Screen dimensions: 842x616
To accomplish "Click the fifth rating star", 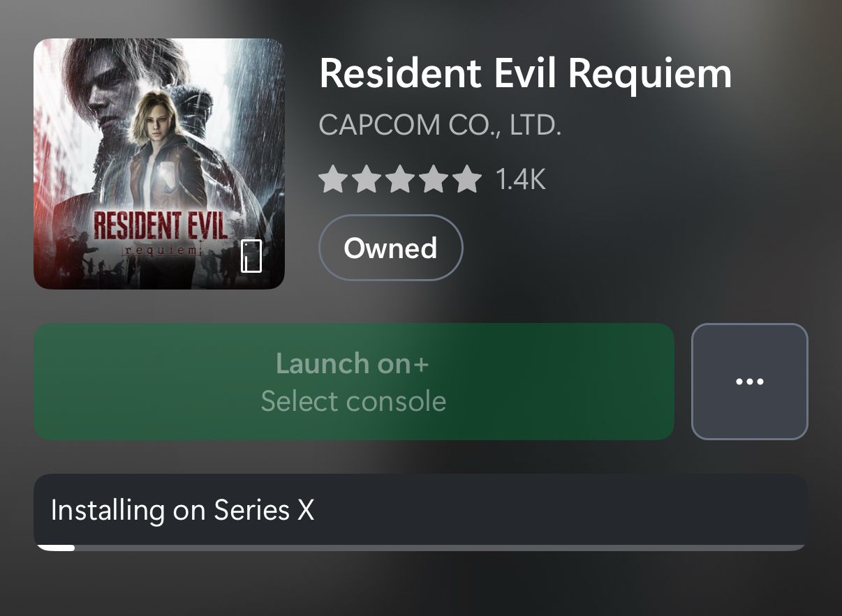I will 467,180.
